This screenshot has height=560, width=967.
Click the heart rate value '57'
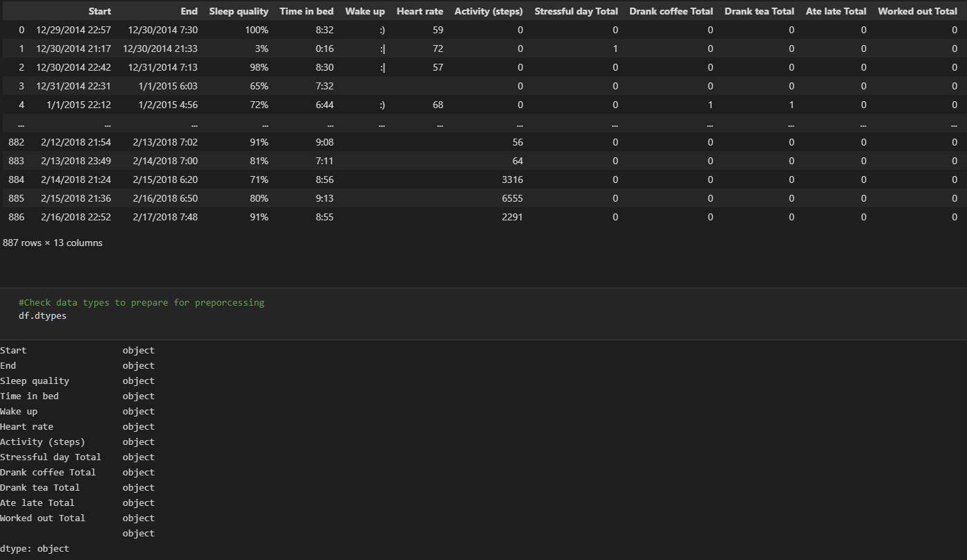point(438,67)
